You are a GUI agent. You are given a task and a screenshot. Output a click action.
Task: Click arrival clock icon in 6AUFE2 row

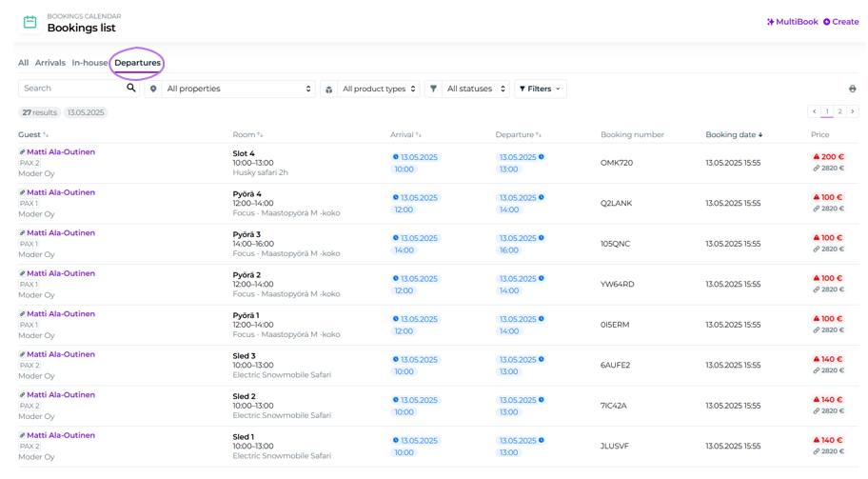pyautogui.click(x=396, y=359)
